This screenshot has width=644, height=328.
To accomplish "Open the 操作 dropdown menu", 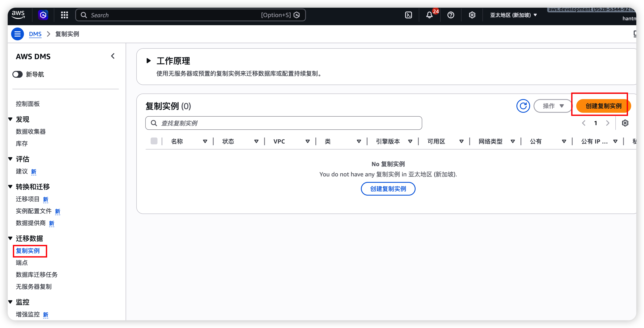I will pos(553,106).
